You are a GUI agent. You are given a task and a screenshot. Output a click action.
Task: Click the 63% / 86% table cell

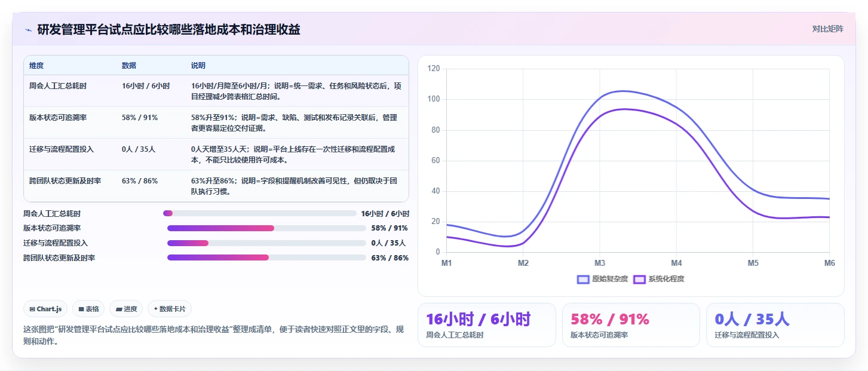point(139,181)
